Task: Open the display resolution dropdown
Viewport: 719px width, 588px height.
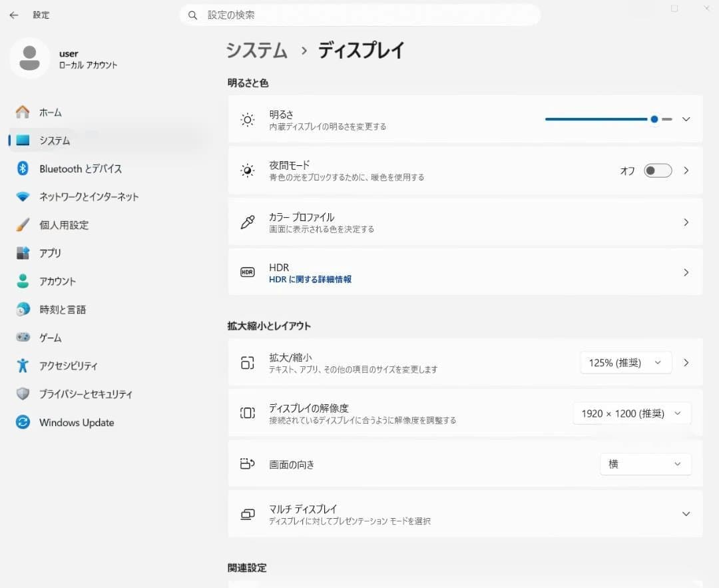Action: pyautogui.click(x=631, y=413)
